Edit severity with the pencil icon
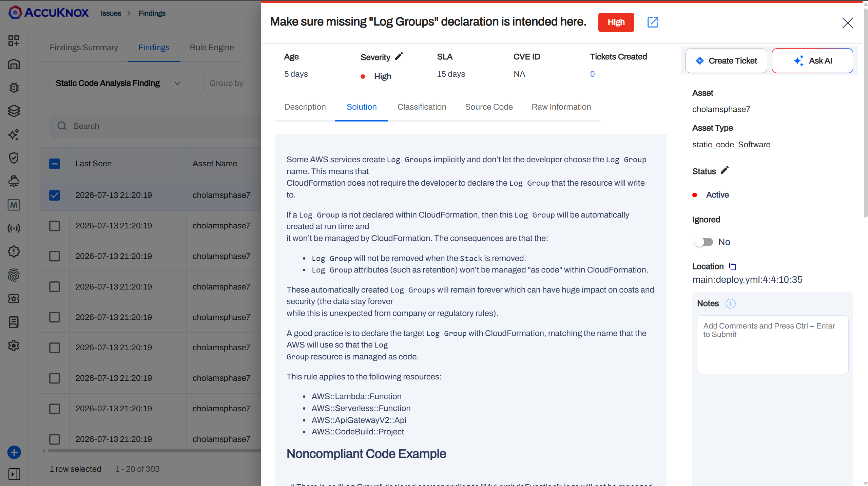Viewport: 868px width, 486px height. coord(399,56)
